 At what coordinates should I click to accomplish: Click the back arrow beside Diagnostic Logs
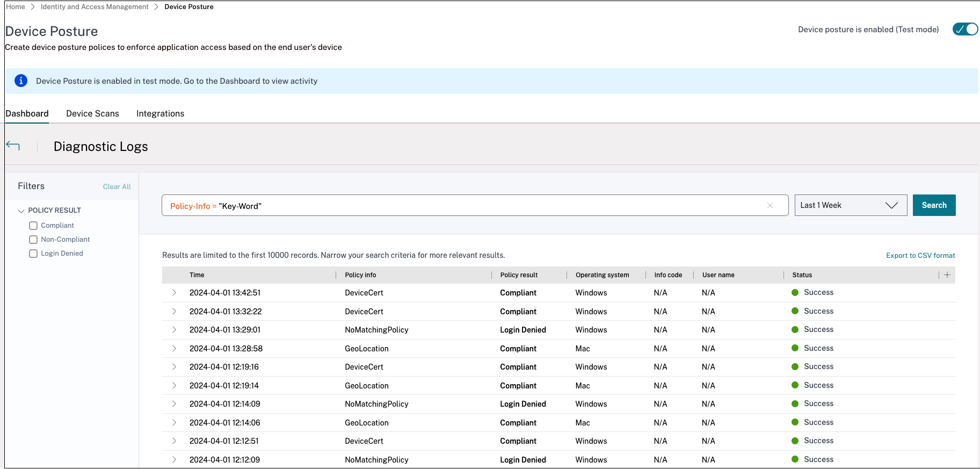click(x=13, y=146)
